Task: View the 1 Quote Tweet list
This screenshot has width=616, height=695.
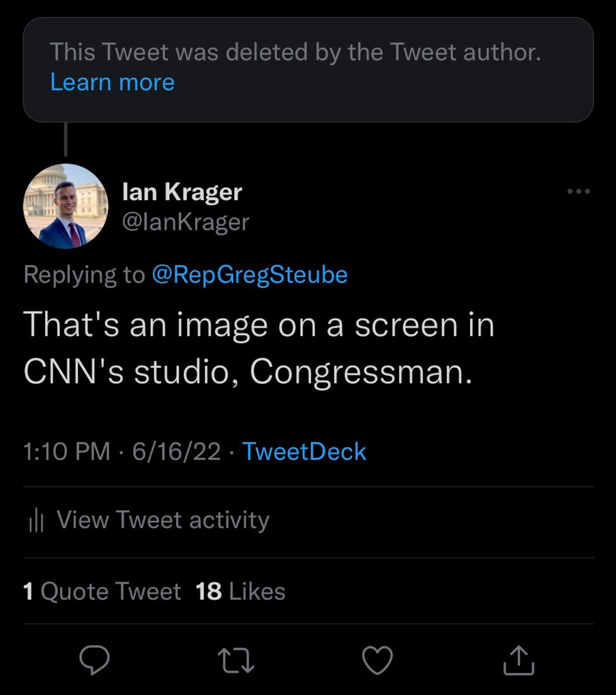Action: 102,591
